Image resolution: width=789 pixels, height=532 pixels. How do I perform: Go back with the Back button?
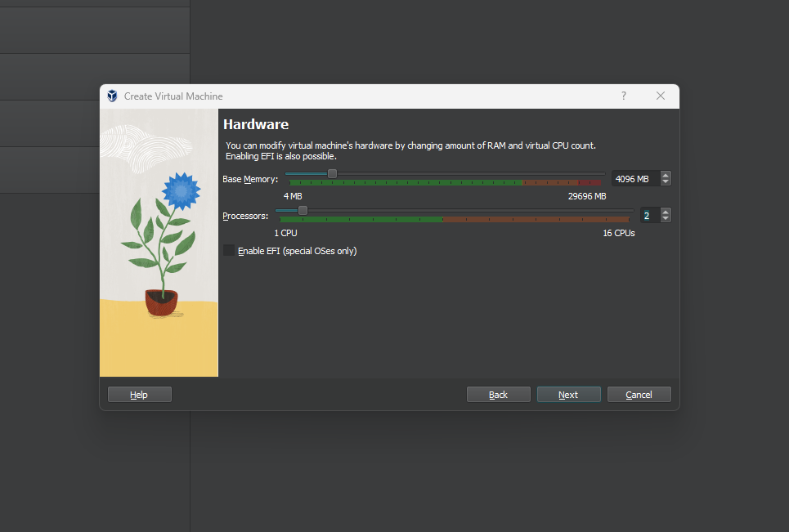(x=498, y=395)
